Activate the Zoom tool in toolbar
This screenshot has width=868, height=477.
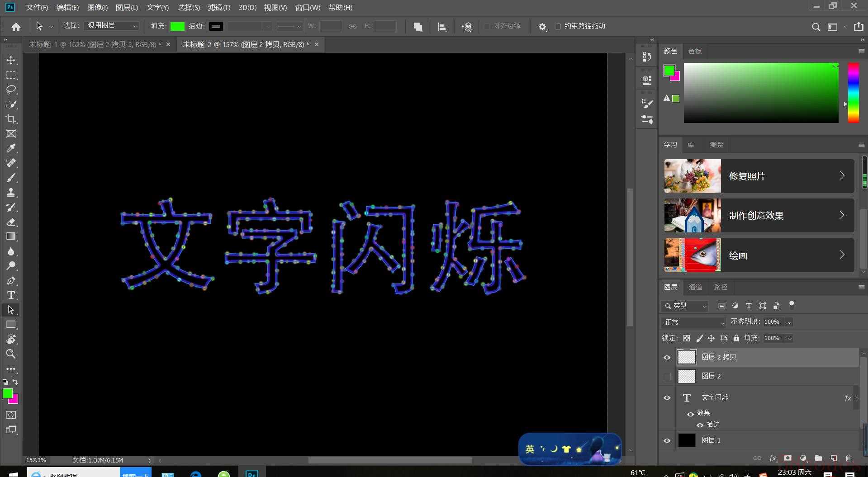point(11,354)
